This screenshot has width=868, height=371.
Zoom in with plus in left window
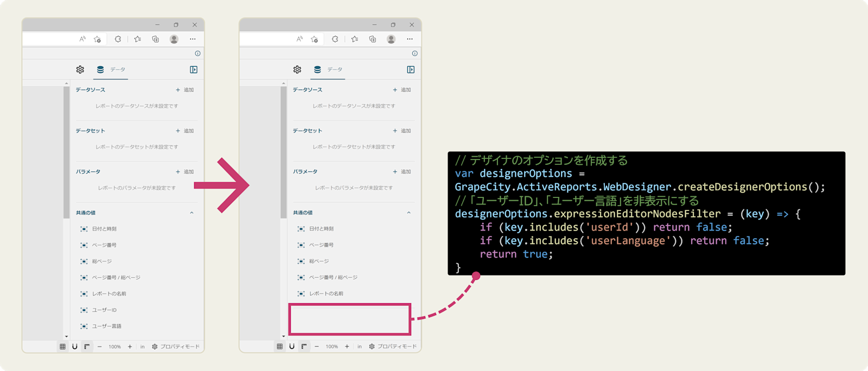130,347
